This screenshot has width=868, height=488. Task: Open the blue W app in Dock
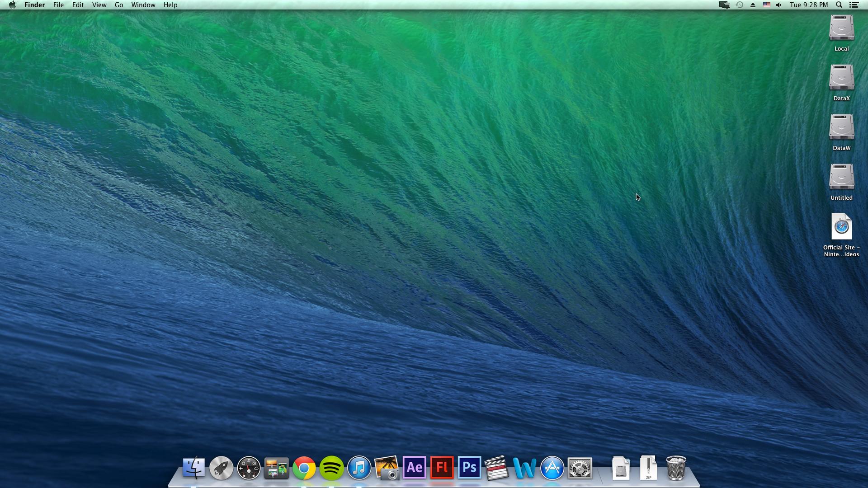click(x=524, y=468)
